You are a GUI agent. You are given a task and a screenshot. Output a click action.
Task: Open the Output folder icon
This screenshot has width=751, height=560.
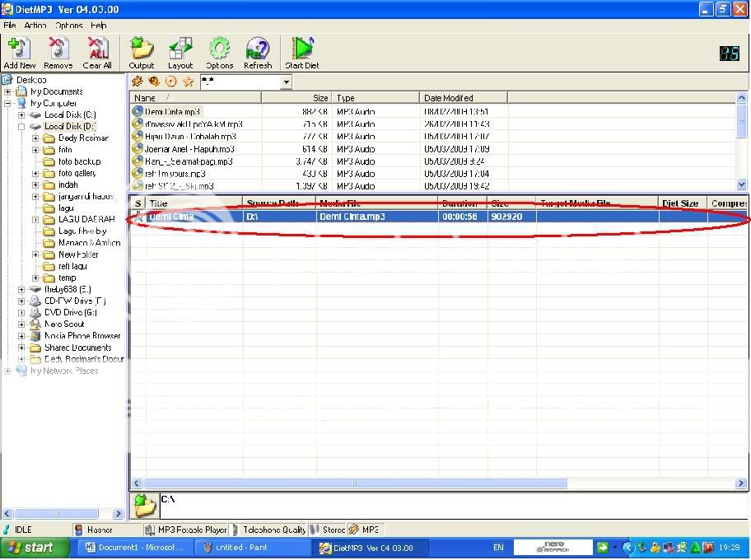click(141, 51)
